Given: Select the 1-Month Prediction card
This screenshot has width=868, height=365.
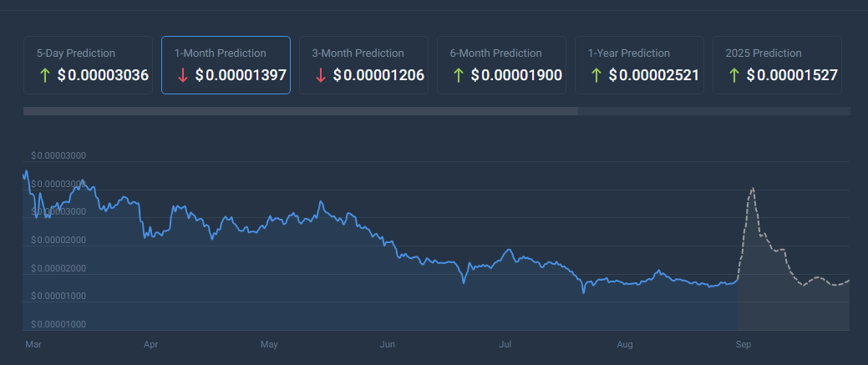Looking at the screenshot, I should [x=226, y=65].
